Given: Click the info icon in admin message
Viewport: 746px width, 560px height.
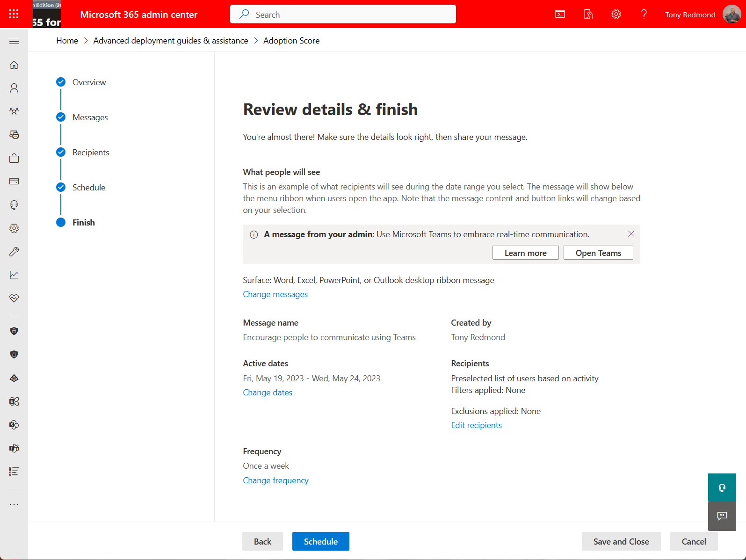Looking at the screenshot, I should pyautogui.click(x=253, y=234).
